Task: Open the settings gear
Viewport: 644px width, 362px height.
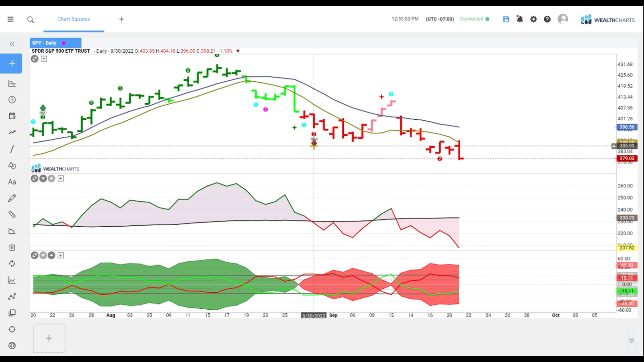Action: (534, 19)
